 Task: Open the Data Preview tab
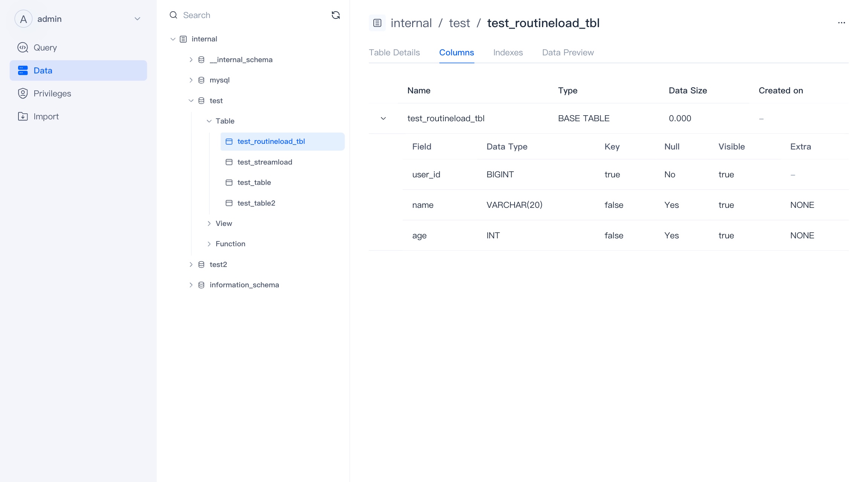568,52
